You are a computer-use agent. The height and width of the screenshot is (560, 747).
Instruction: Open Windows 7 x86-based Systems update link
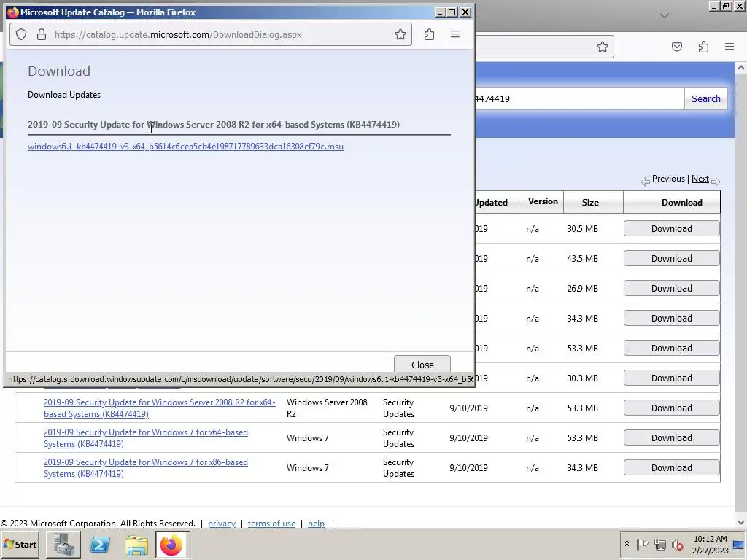tap(145, 468)
